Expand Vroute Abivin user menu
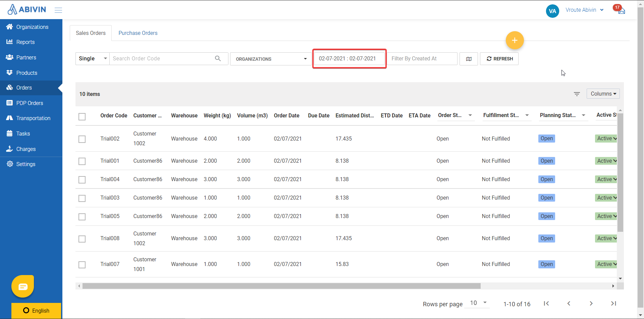644x319 pixels. [x=584, y=10]
